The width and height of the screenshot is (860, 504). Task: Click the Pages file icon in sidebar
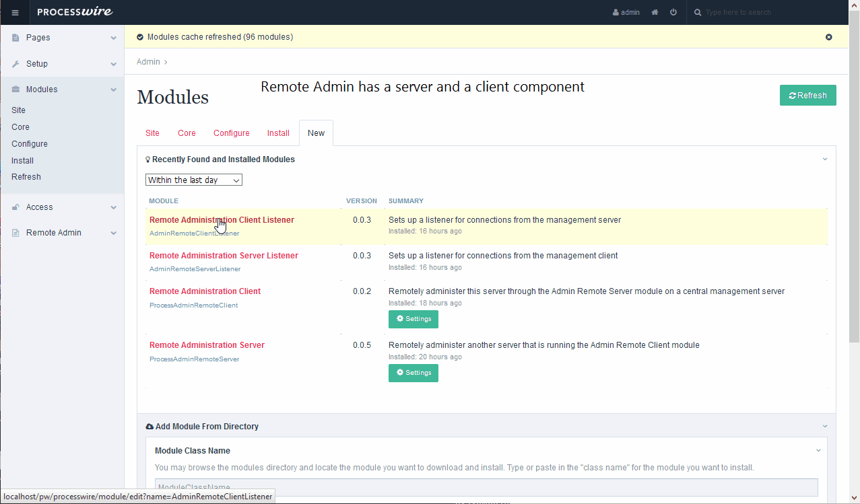15,38
